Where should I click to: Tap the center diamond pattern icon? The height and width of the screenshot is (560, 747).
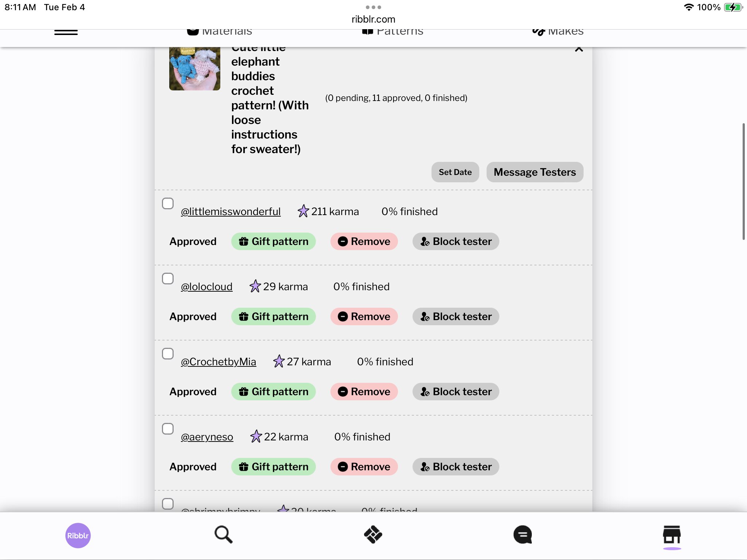(373, 535)
